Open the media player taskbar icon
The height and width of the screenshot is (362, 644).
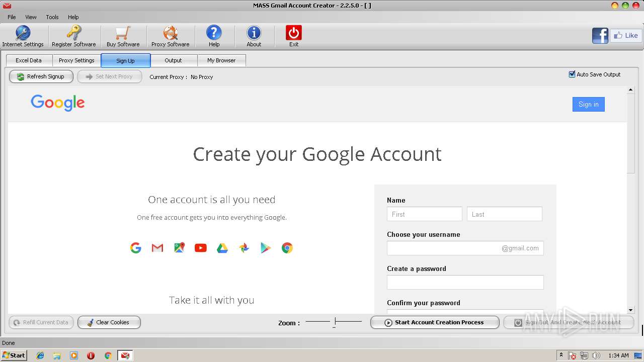click(x=74, y=355)
